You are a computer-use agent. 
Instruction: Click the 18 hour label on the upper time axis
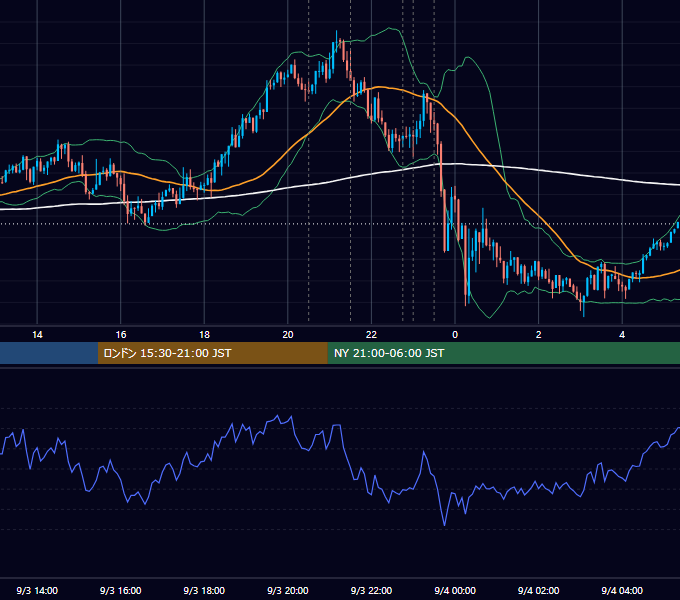(x=204, y=335)
